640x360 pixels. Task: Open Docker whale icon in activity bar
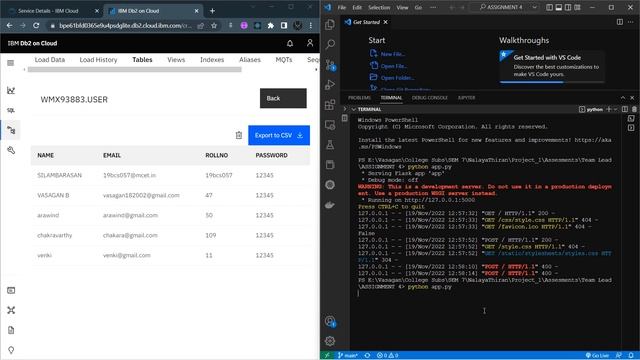(x=330, y=205)
